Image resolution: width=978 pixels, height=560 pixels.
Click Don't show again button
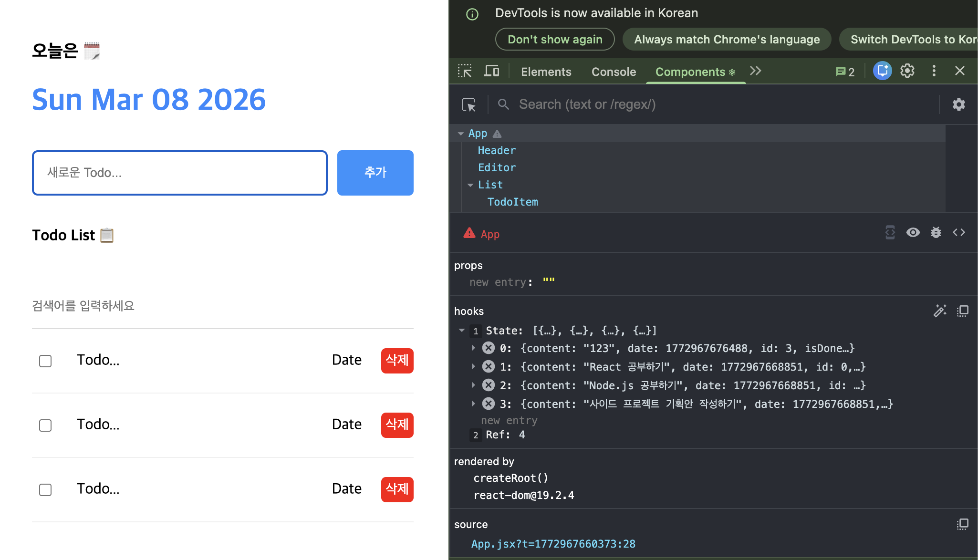[554, 39]
